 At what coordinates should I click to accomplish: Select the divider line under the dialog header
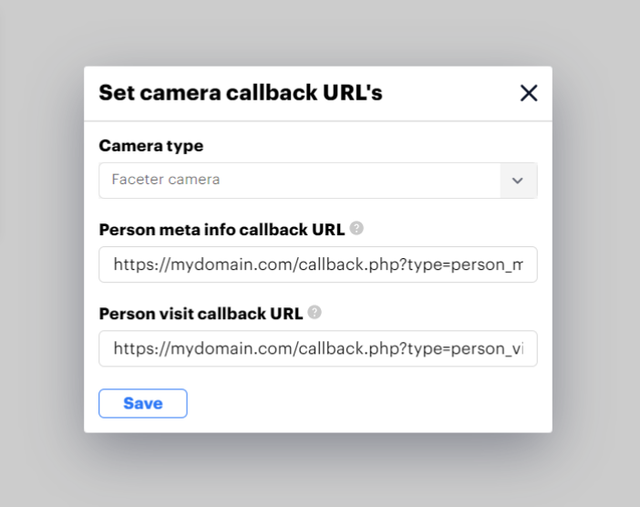[318, 121]
